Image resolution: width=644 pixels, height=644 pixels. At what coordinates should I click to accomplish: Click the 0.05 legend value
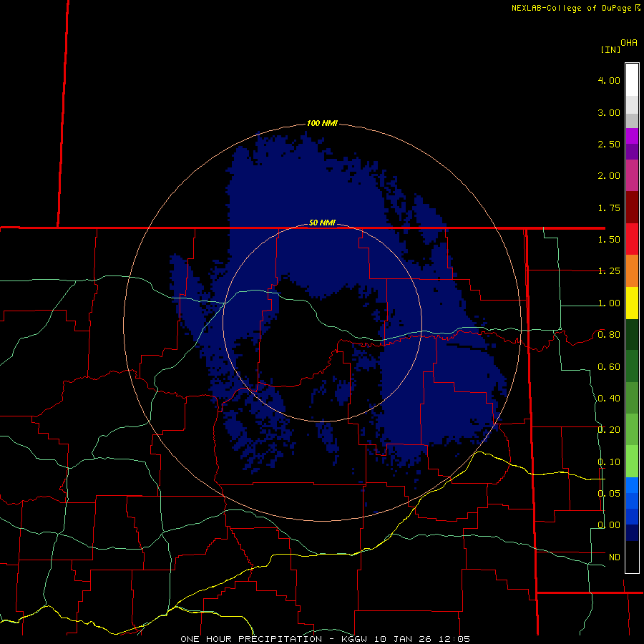pyautogui.click(x=609, y=493)
